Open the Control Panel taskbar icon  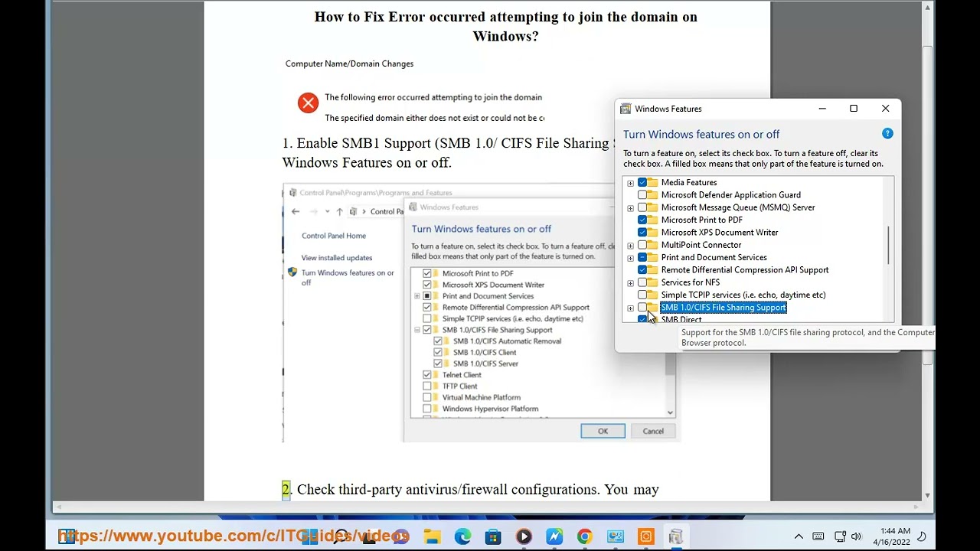(x=616, y=537)
